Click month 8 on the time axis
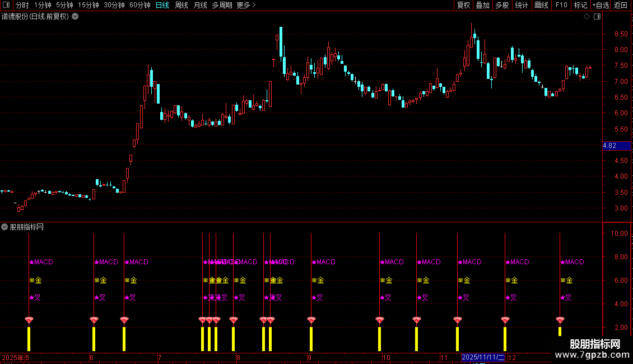Screen dimensions: 633x364 238,357
